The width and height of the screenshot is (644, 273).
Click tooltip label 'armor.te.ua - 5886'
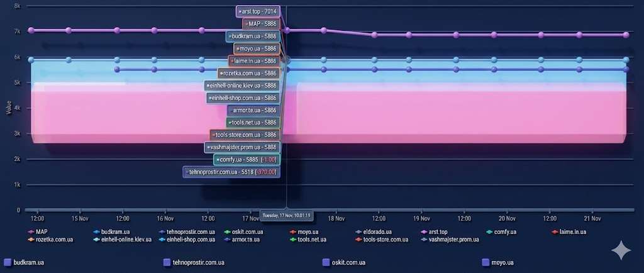click(x=254, y=110)
